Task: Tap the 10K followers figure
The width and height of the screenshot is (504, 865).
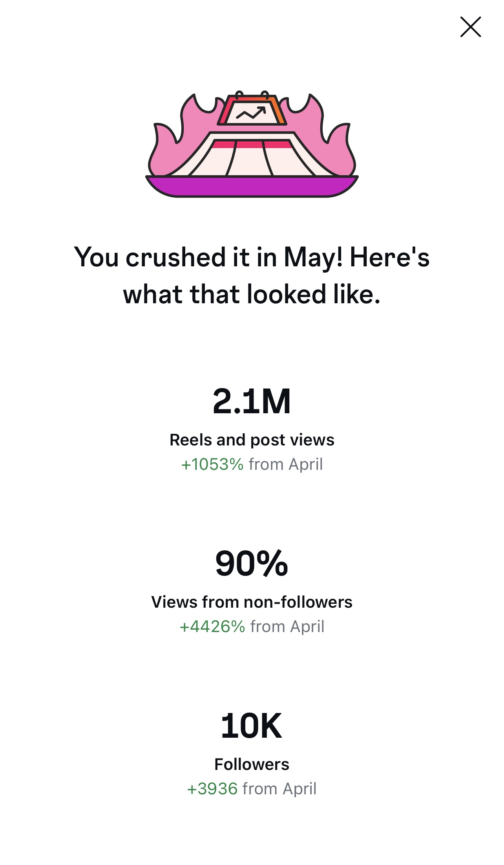Action: 252,726
